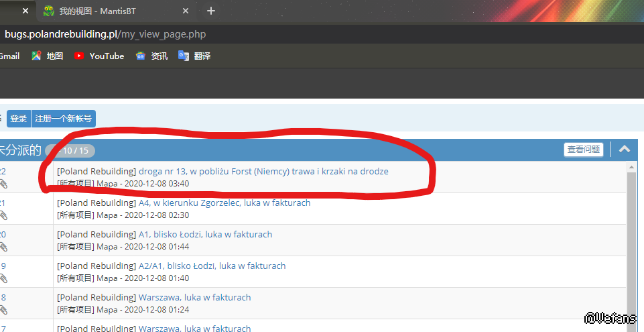Click paperclip icon beside A1 blisko Łodzi issue
The width and height of the screenshot is (644, 332).
tap(3, 247)
